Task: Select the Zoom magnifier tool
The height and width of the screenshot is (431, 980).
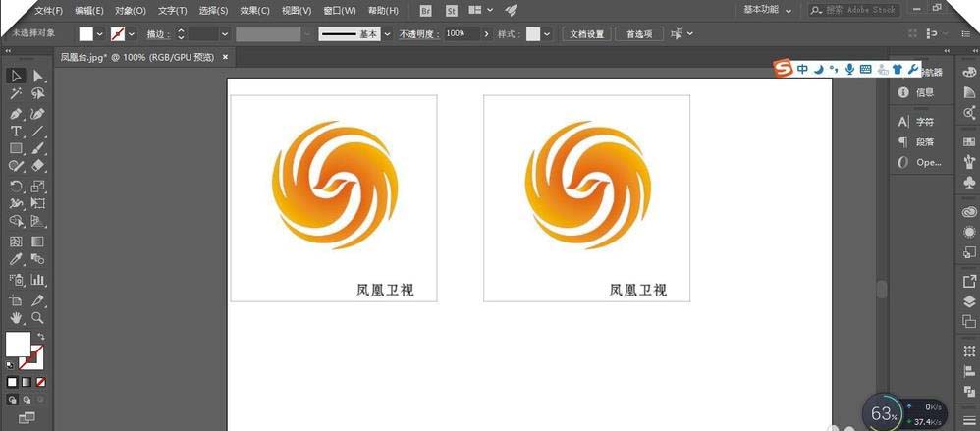Action: click(38, 318)
